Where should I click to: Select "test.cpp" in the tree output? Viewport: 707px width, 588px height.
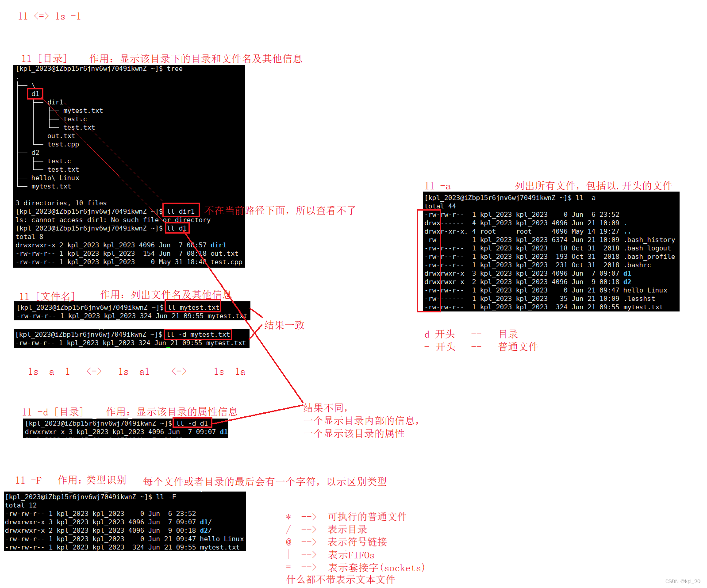click(63, 144)
